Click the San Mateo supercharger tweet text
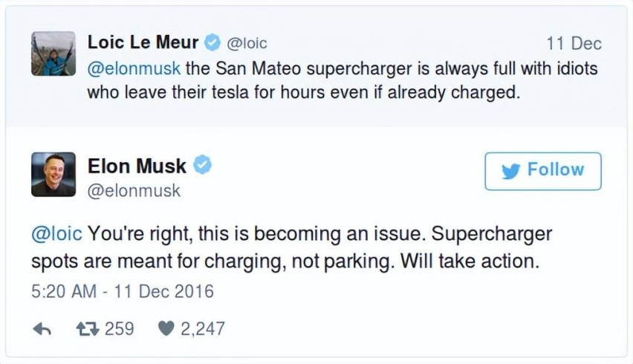Image resolution: width=633 pixels, height=364 pixels. [x=343, y=80]
